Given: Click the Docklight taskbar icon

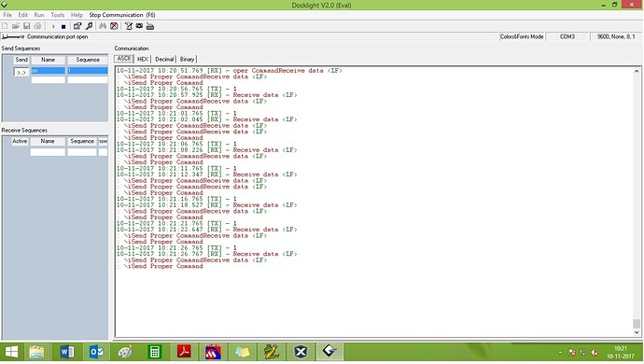Looking at the screenshot, I should (329, 352).
